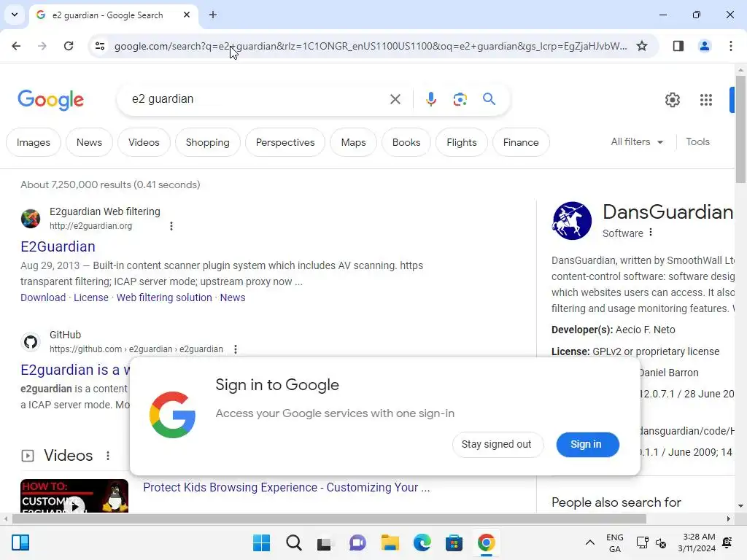Launch Microsoft Edge from taskbar
The height and width of the screenshot is (560, 747).
click(422, 542)
